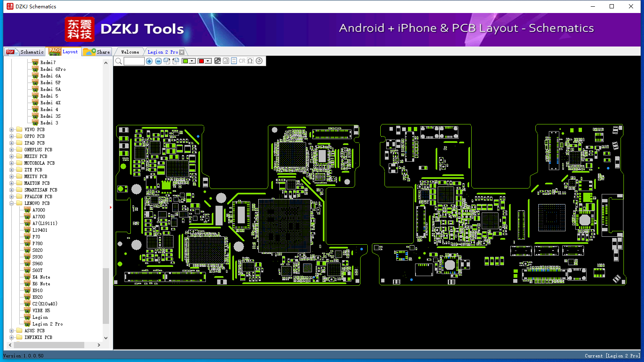Open the K4 Note layout file
Image resolution: width=644 pixels, height=362 pixels.
pyautogui.click(x=41, y=277)
